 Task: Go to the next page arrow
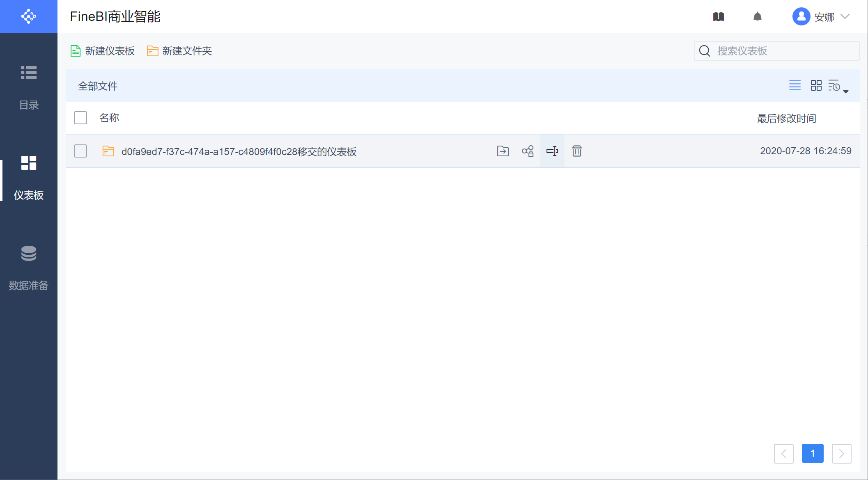click(841, 453)
